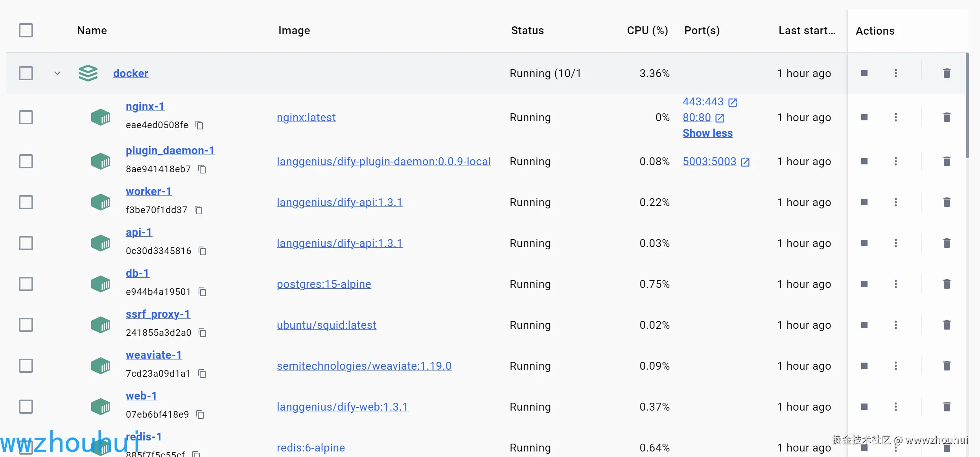Open the postgres:15-alpine image link
The height and width of the screenshot is (457, 980).
[x=324, y=284]
